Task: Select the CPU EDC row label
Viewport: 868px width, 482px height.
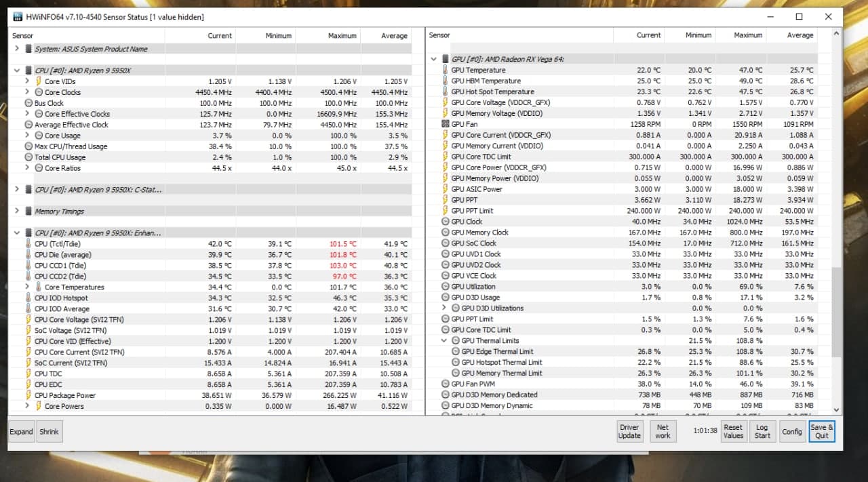Action: pos(47,384)
